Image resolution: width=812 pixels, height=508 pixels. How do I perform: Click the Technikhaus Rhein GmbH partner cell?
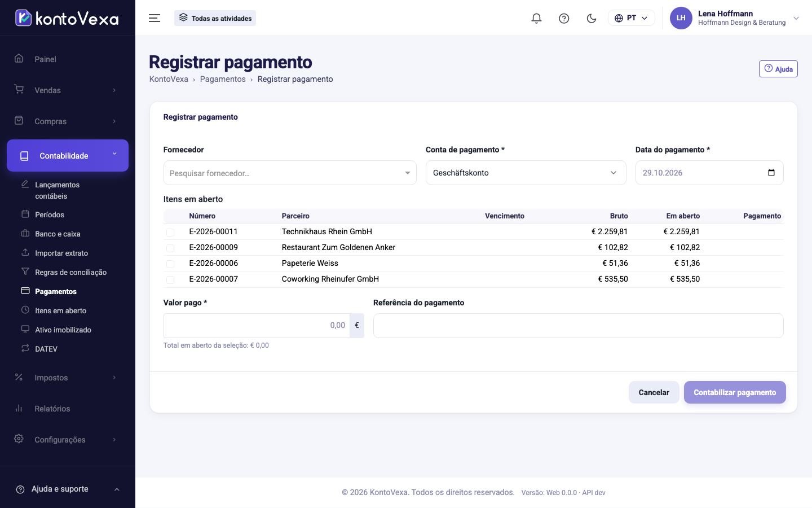click(327, 231)
